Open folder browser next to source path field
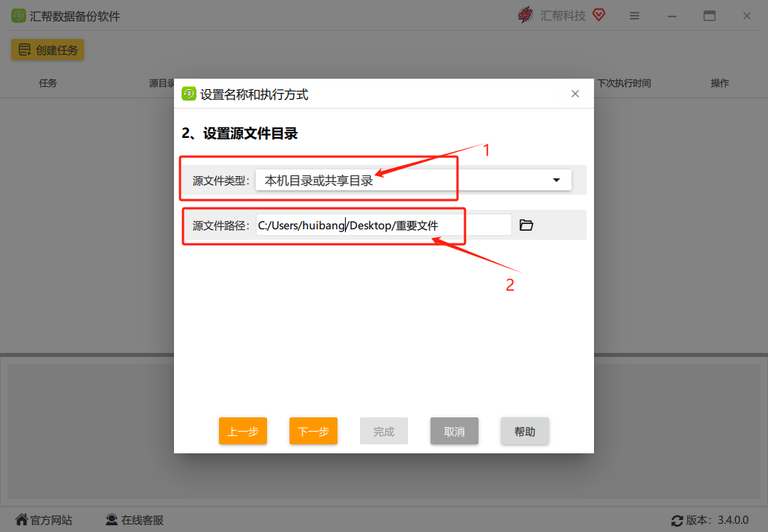 click(526, 224)
